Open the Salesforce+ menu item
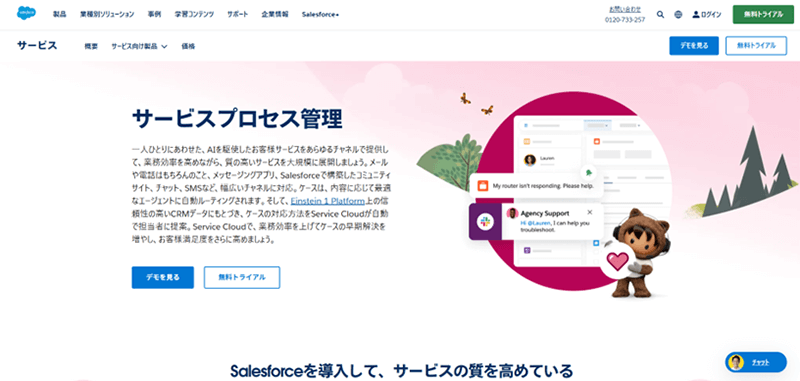 coord(320,15)
